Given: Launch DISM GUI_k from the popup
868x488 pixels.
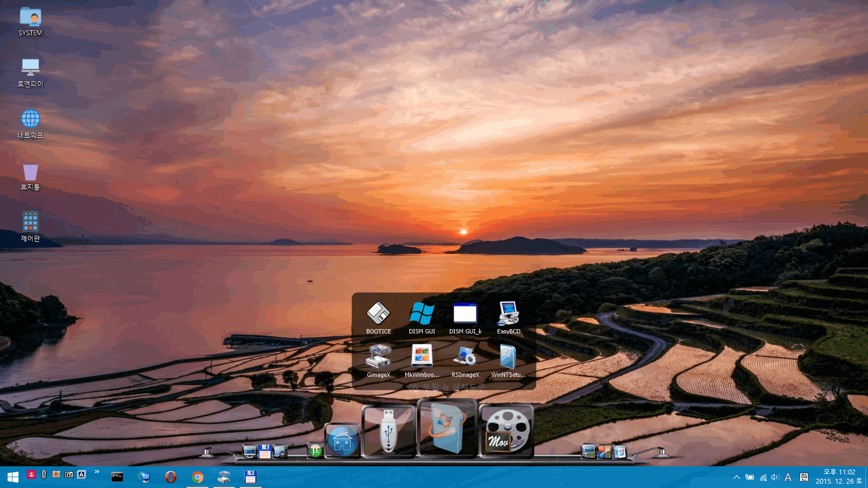Looking at the screenshot, I should pyautogui.click(x=465, y=318).
